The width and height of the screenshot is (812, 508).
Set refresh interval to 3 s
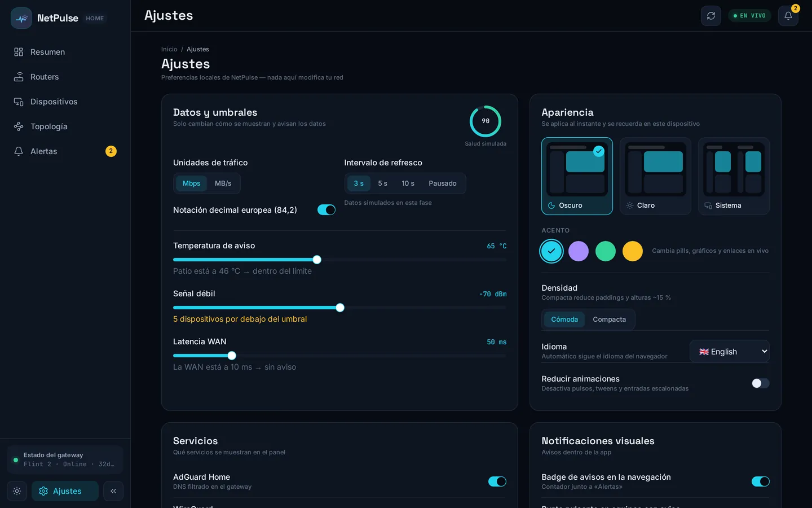click(359, 183)
